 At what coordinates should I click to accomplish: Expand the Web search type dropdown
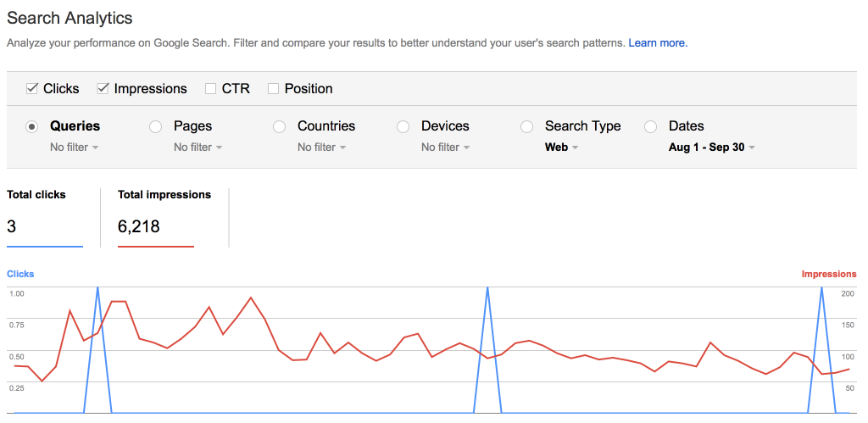(x=561, y=147)
